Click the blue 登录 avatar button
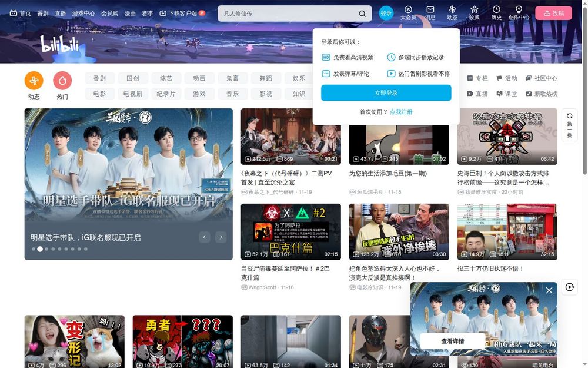588x368 pixels. 386,13
